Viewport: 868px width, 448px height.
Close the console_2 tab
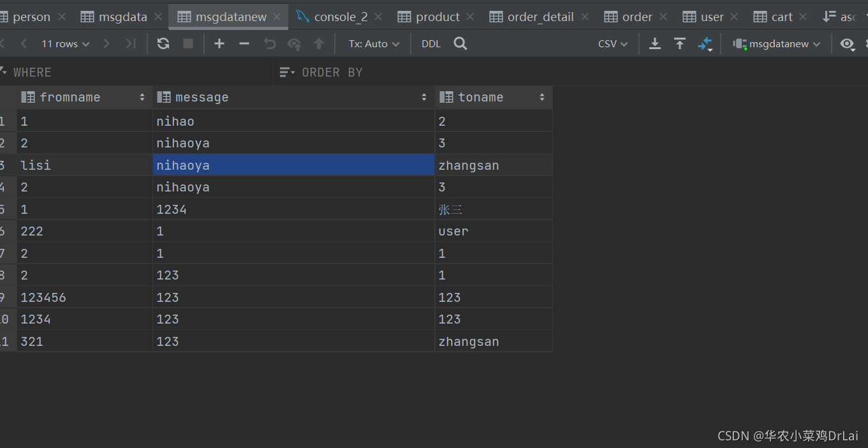379,17
